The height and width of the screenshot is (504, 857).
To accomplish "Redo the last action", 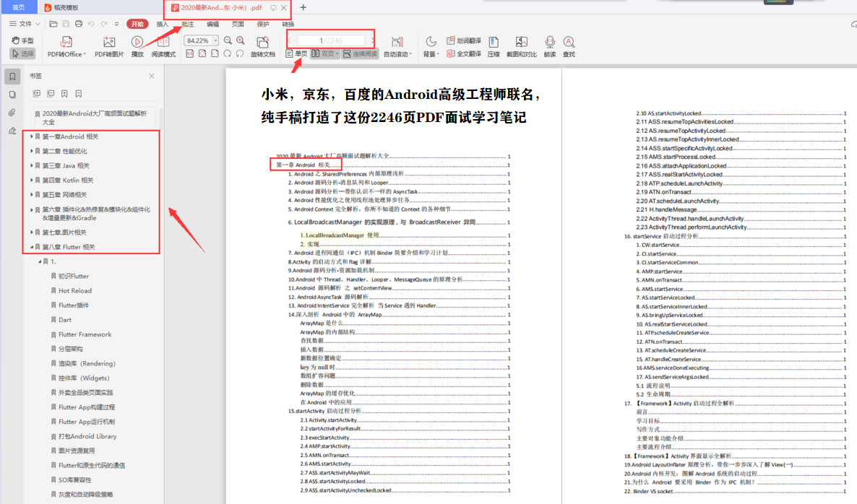I will tap(104, 24).
